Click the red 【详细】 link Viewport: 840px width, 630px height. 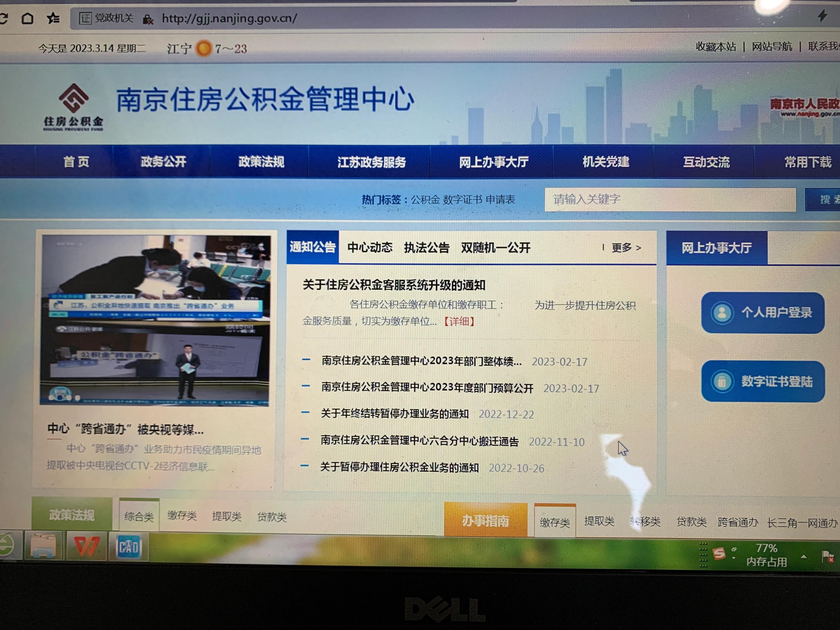coord(459,322)
